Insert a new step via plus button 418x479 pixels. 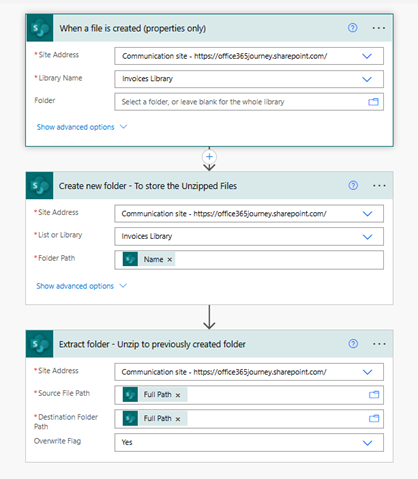coord(209,156)
